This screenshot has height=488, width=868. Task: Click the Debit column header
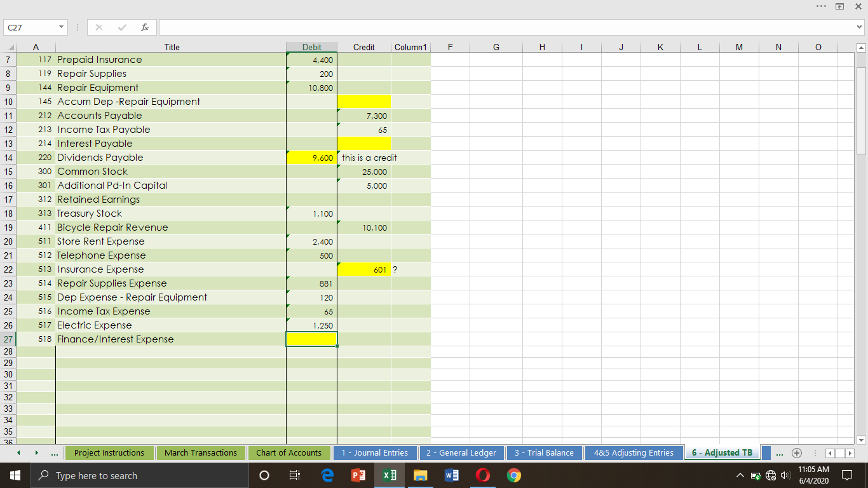[311, 47]
